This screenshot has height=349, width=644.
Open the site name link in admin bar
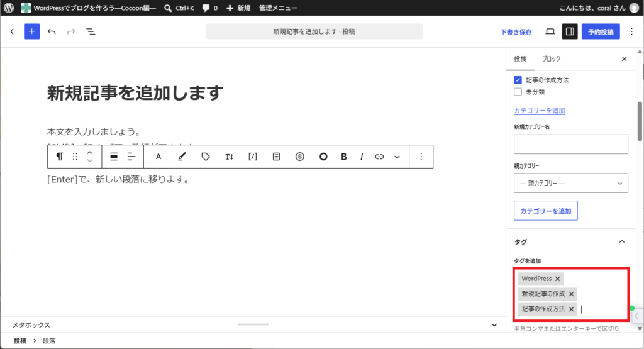(x=89, y=8)
